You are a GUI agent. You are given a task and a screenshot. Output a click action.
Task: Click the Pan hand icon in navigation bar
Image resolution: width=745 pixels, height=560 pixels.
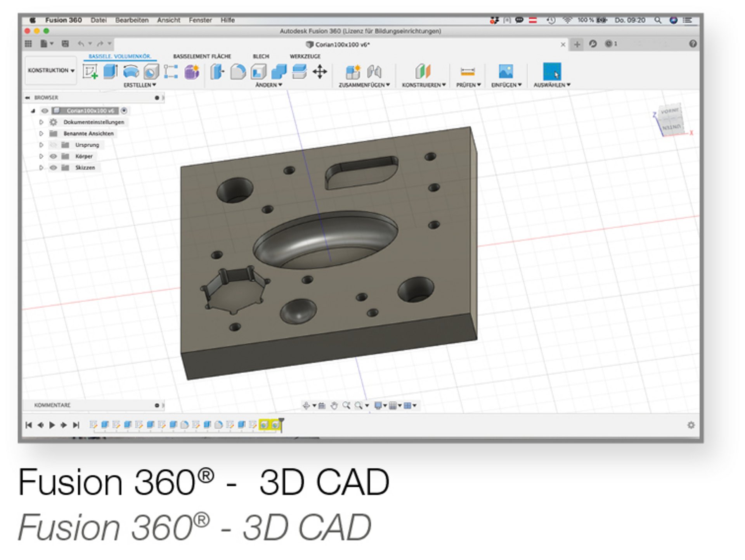coord(334,406)
